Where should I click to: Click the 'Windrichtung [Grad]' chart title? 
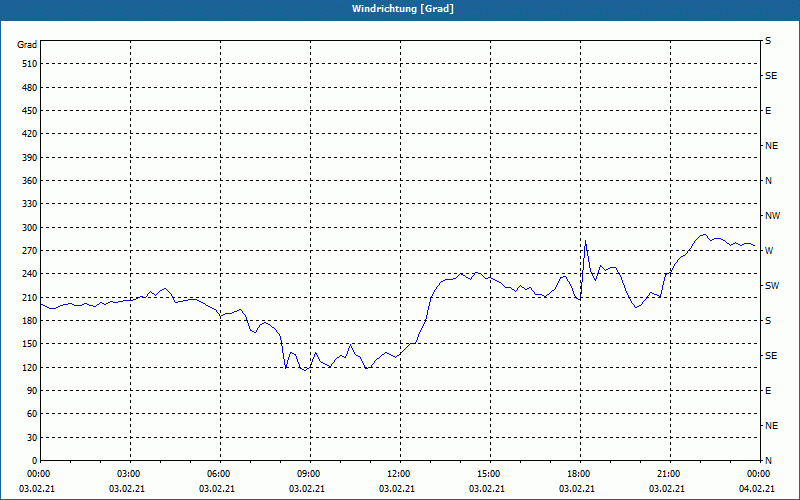pyautogui.click(x=403, y=9)
